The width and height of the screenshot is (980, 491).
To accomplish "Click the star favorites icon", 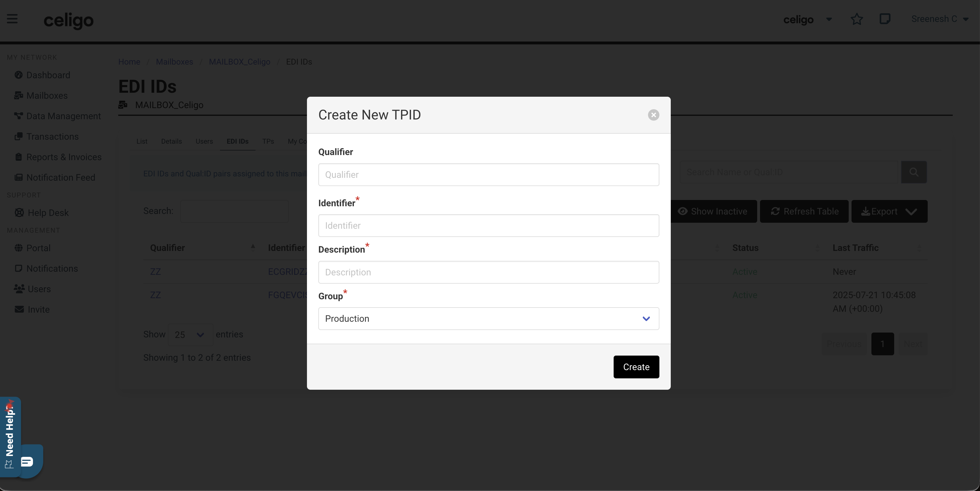I will (857, 19).
